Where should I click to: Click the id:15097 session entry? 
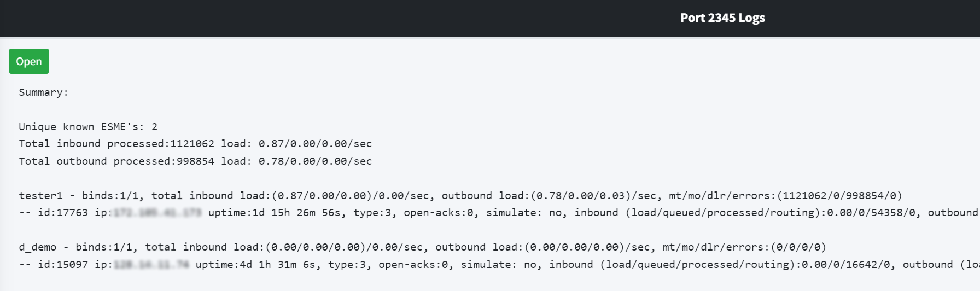tap(62, 265)
